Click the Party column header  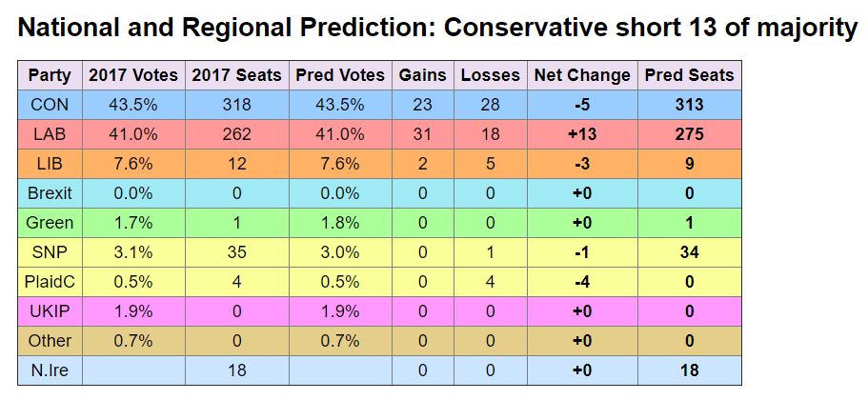[50, 75]
